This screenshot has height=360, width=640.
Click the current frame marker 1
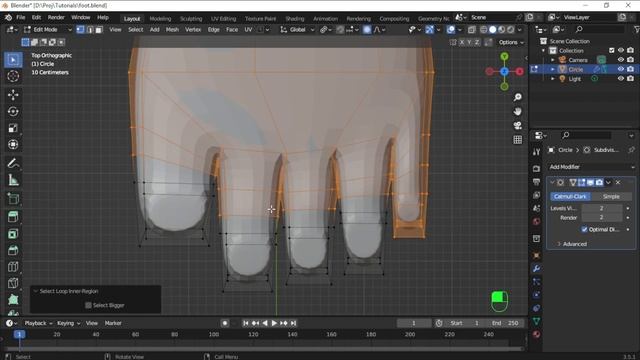[19, 334]
